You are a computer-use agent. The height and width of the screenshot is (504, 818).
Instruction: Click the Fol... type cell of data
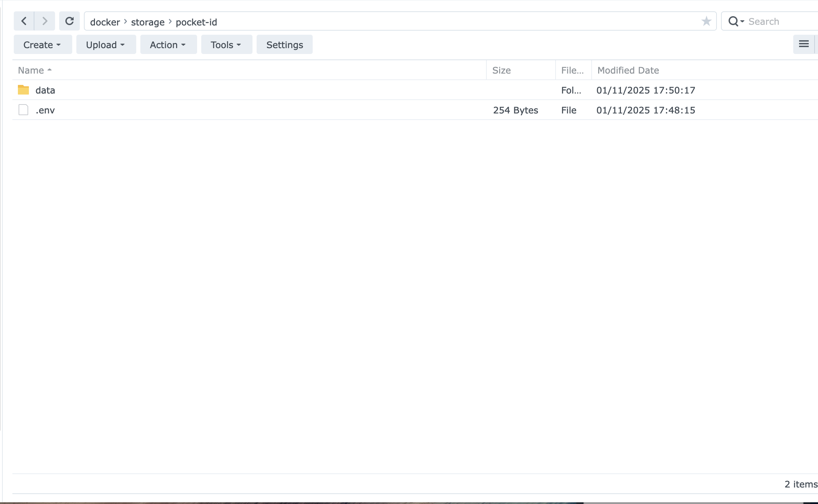[571, 90]
